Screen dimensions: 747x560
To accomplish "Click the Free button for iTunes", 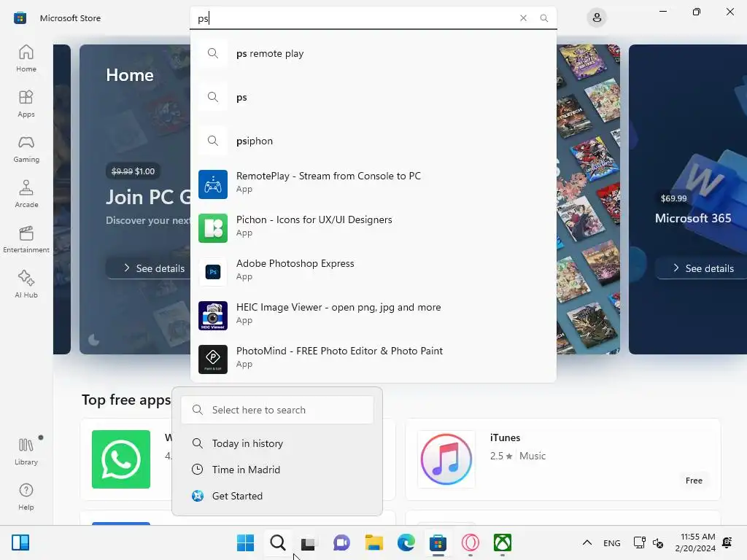I will (x=694, y=481).
